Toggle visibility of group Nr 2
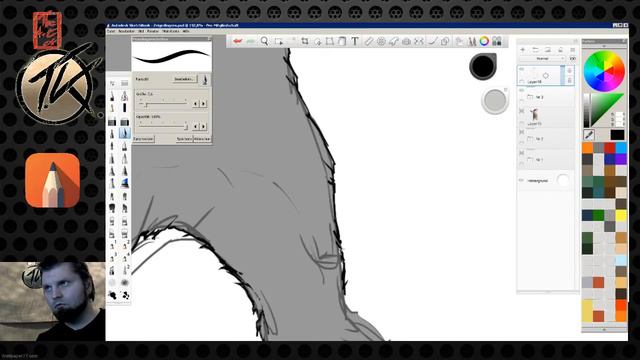Viewport: 640px width, 360px height. click(522, 132)
